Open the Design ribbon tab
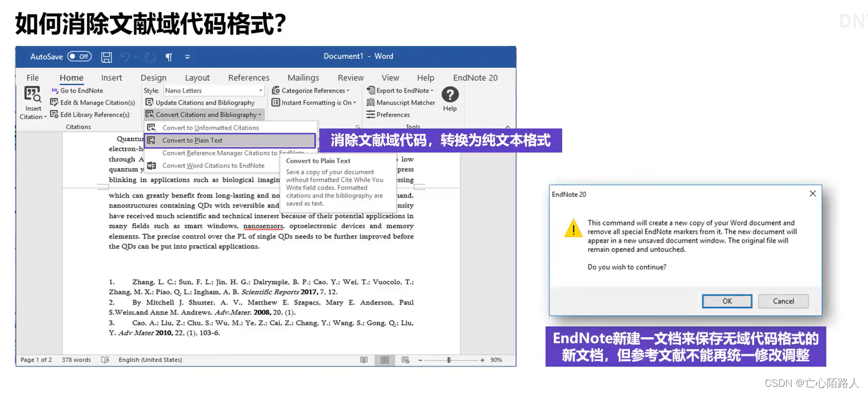Image resolution: width=868 pixels, height=394 pixels. [x=154, y=78]
